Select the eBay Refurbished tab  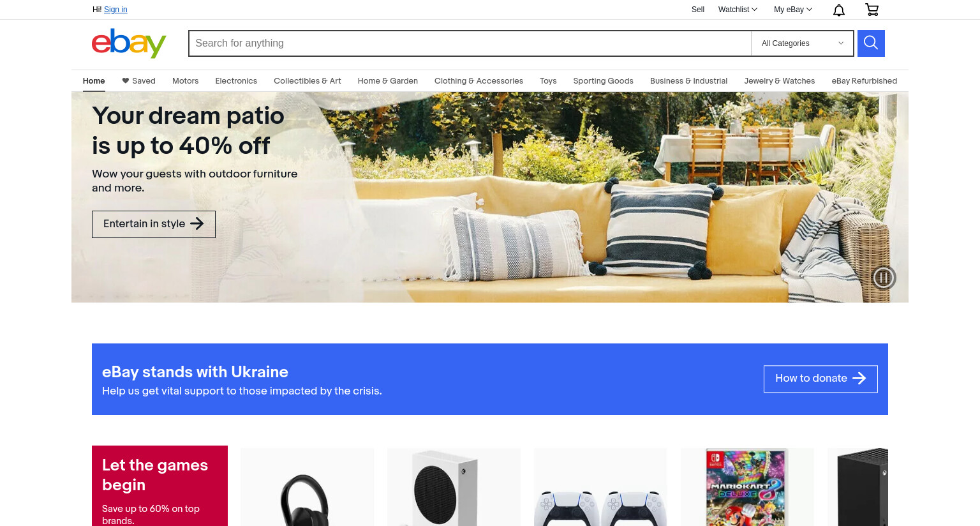864,81
